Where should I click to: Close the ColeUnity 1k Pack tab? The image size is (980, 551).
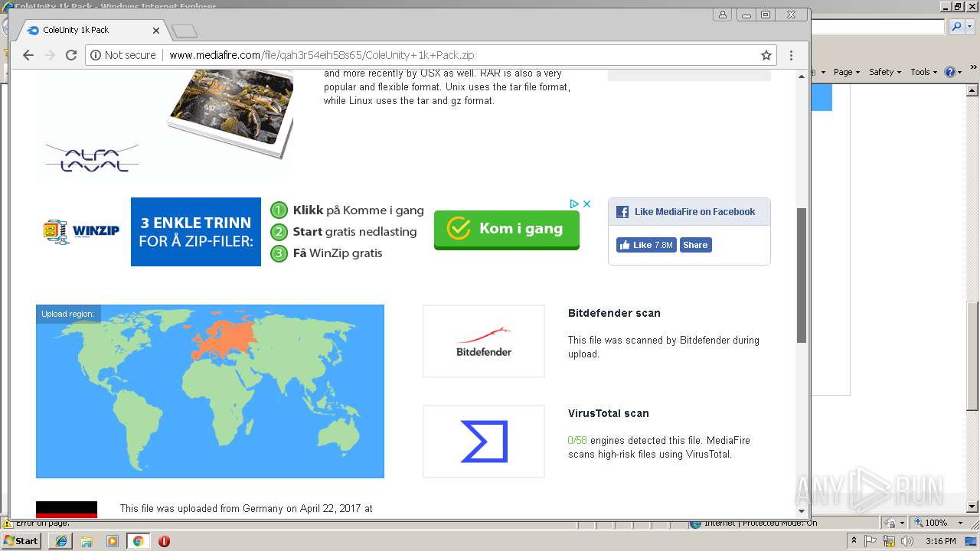pos(156,31)
